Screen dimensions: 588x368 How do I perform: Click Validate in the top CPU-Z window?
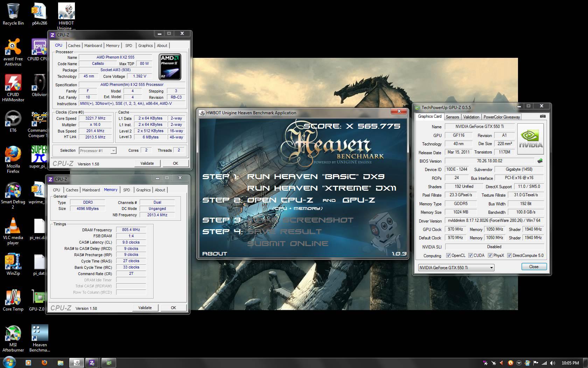click(x=147, y=163)
